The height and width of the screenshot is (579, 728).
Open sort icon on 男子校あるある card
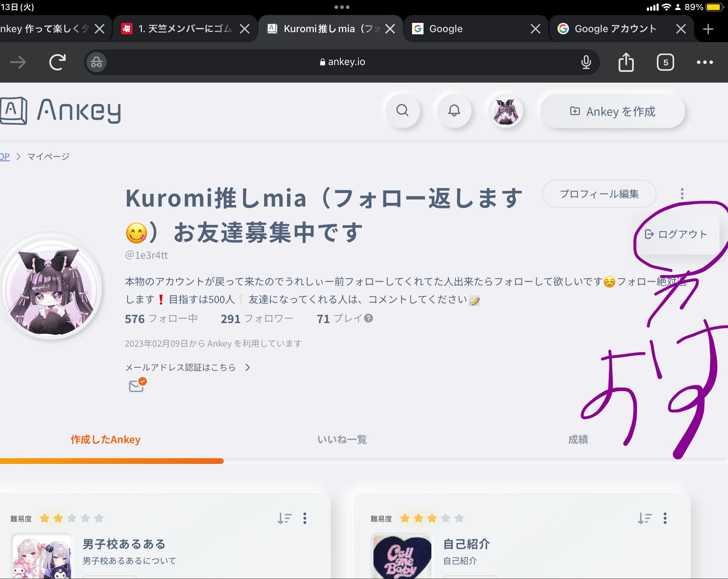click(285, 518)
